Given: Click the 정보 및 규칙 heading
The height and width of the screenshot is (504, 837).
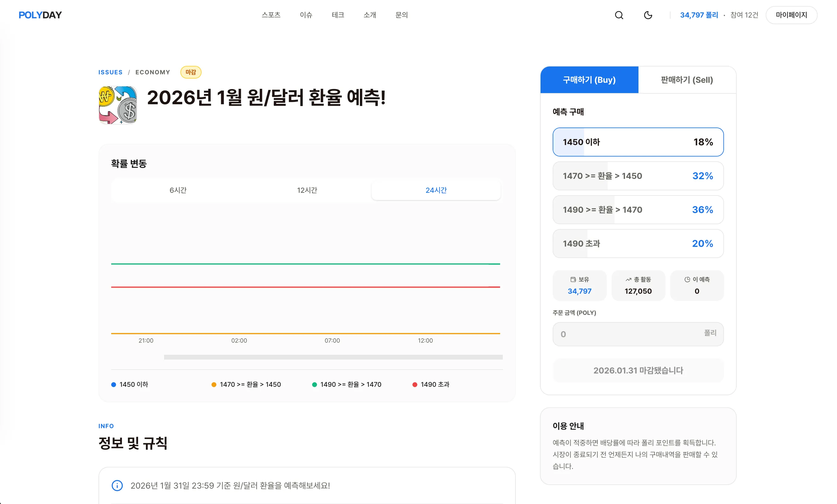Looking at the screenshot, I should (x=133, y=443).
